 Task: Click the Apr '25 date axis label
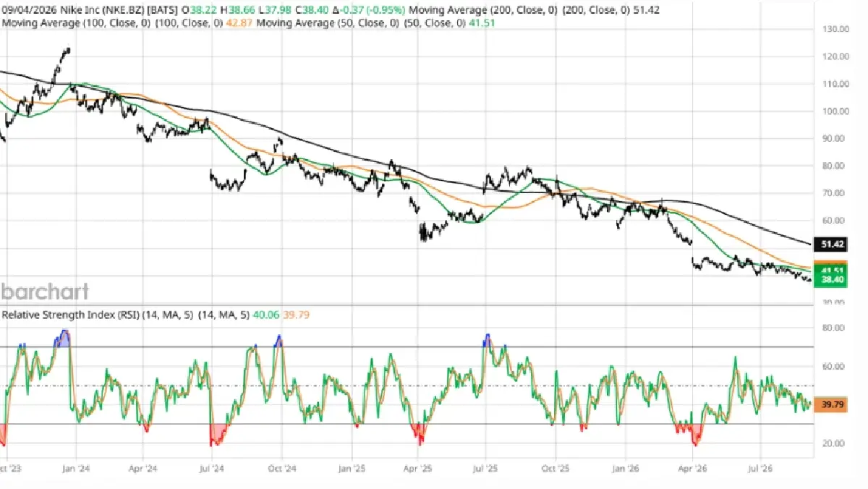coord(419,468)
